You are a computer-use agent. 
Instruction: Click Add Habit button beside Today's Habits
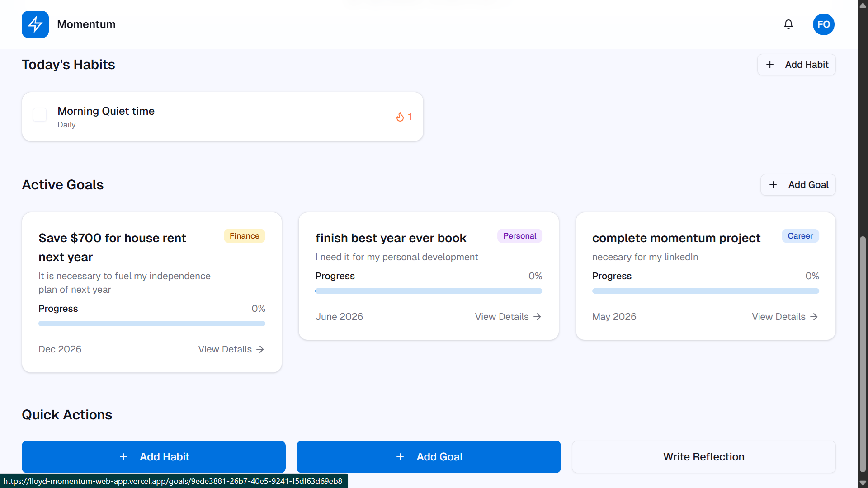coord(797,65)
